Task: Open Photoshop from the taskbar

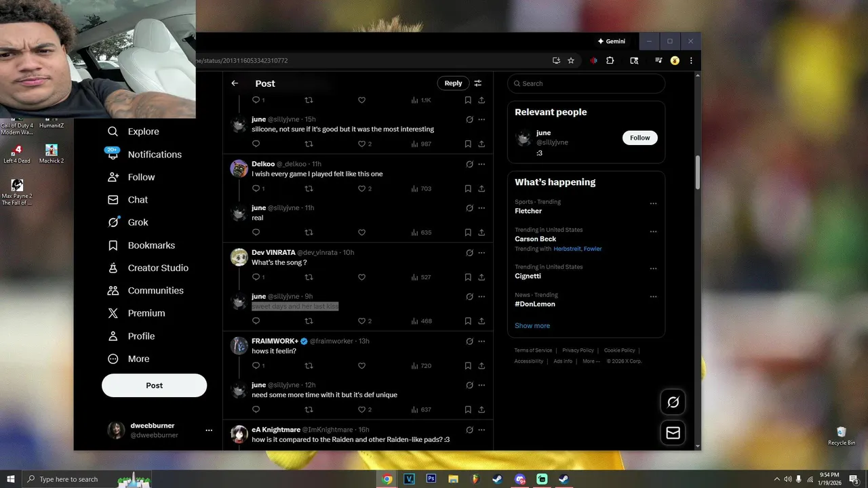Action: click(431, 479)
